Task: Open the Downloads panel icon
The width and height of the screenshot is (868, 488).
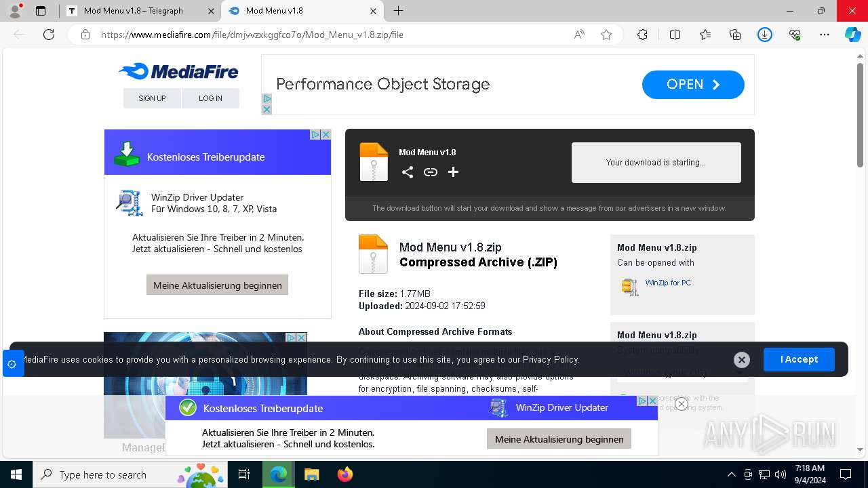Action: [765, 35]
